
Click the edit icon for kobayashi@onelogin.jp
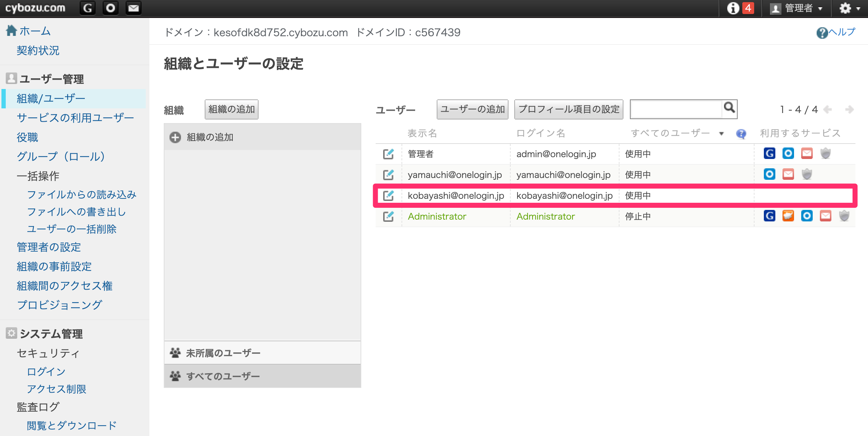pyautogui.click(x=388, y=196)
